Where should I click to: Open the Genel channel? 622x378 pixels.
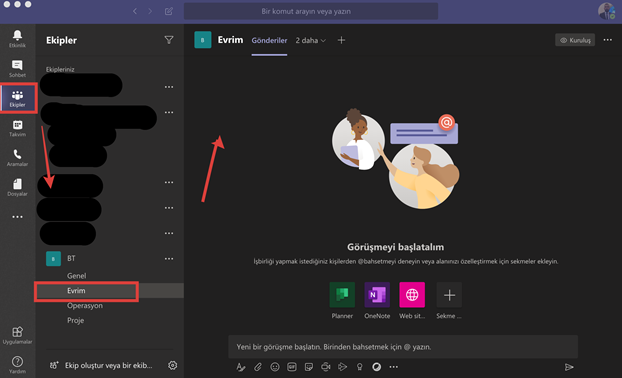click(77, 276)
